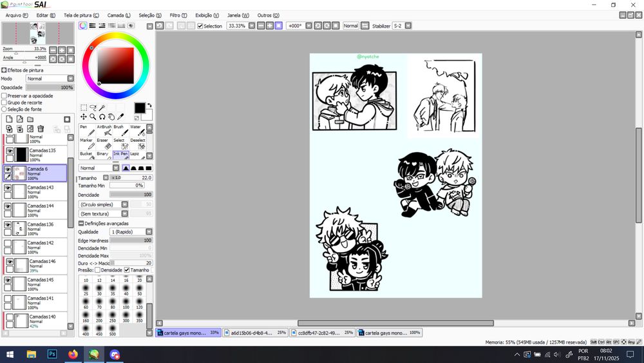The height and width of the screenshot is (363, 644).
Task: Open the layer Modo dropdown
Action: 71,79
